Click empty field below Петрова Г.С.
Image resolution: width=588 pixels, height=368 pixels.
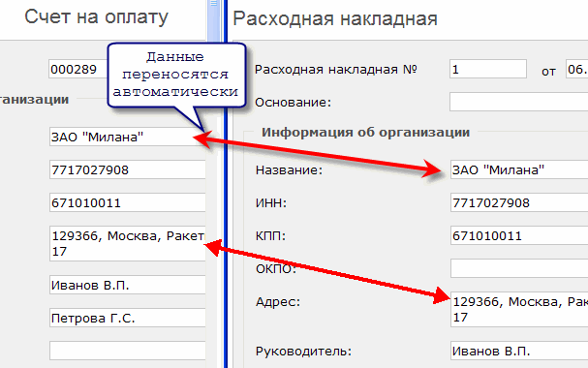pyautogui.click(x=128, y=351)
